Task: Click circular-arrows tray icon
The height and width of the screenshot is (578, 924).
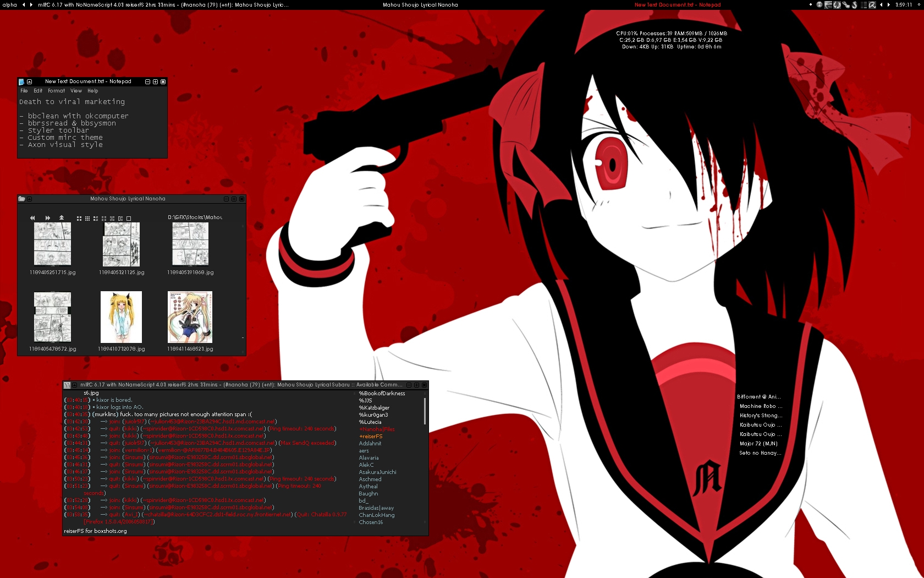Action: (x=837, y=4)
